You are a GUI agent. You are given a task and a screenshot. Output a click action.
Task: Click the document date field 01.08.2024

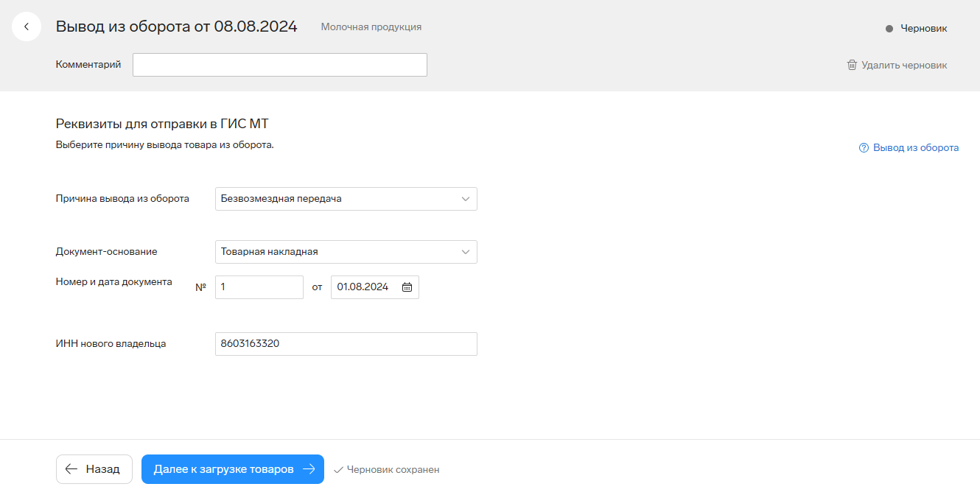tap(375, 287)
